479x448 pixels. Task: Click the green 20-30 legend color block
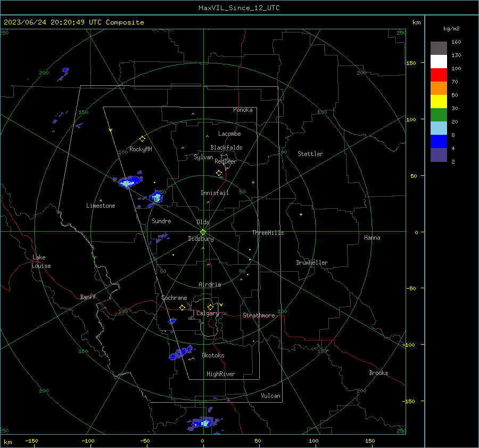coord(439,115)
